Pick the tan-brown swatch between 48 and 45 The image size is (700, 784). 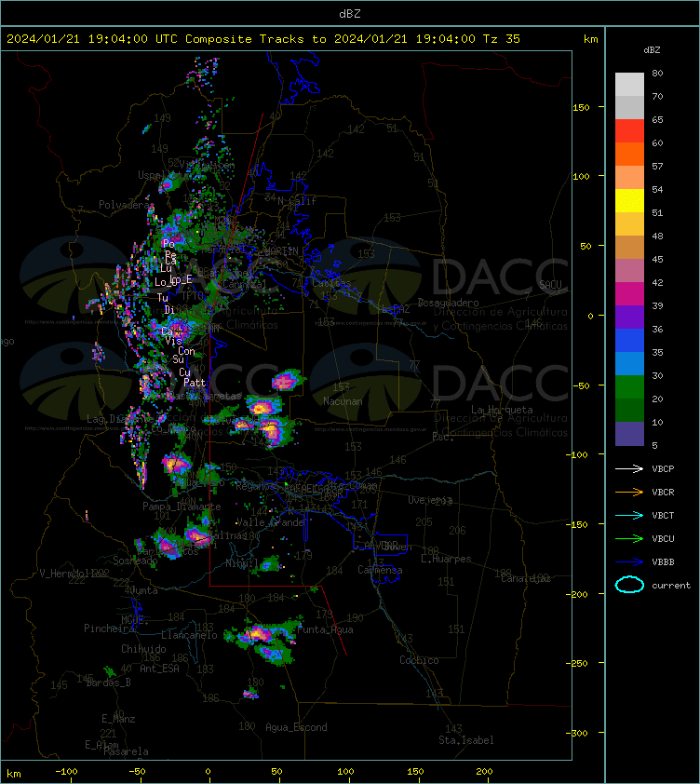pos(629,248)
